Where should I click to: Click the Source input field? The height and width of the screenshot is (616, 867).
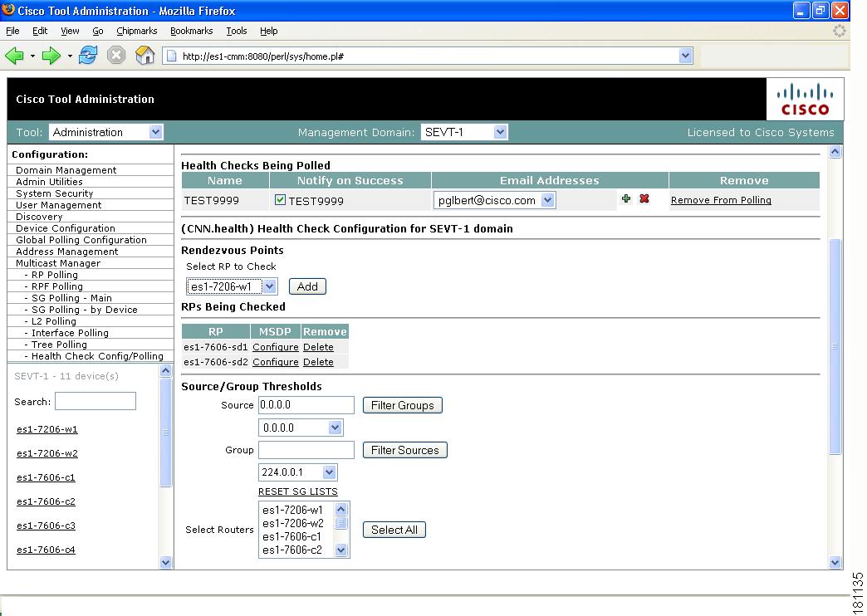coord(306,405)
